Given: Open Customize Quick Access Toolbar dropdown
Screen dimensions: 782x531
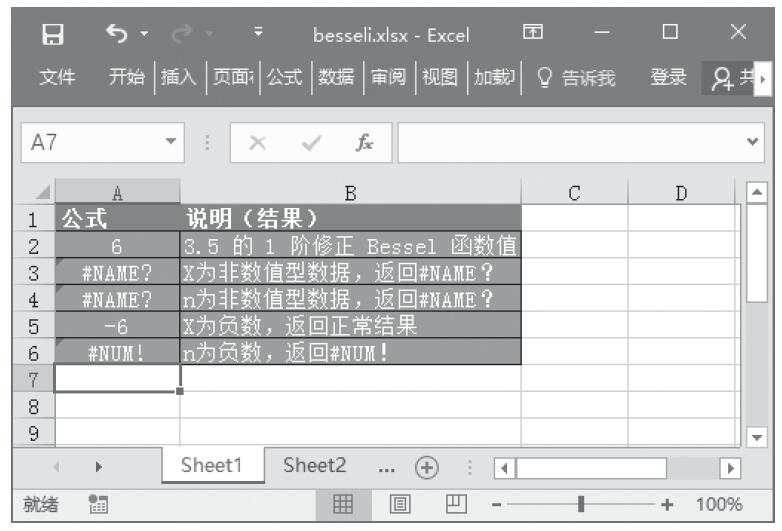Looking at the screenshot, I should (258, 35).
